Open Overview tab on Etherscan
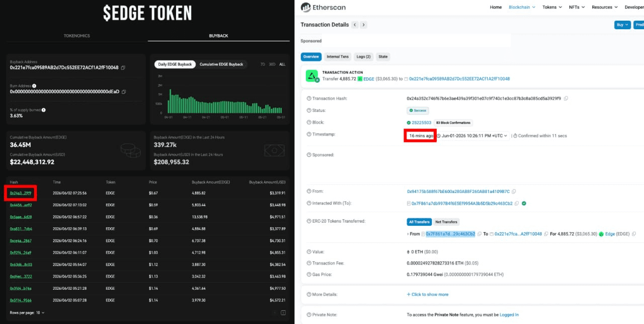This screenshot has height=324, width=644. (x=311, y=57)
